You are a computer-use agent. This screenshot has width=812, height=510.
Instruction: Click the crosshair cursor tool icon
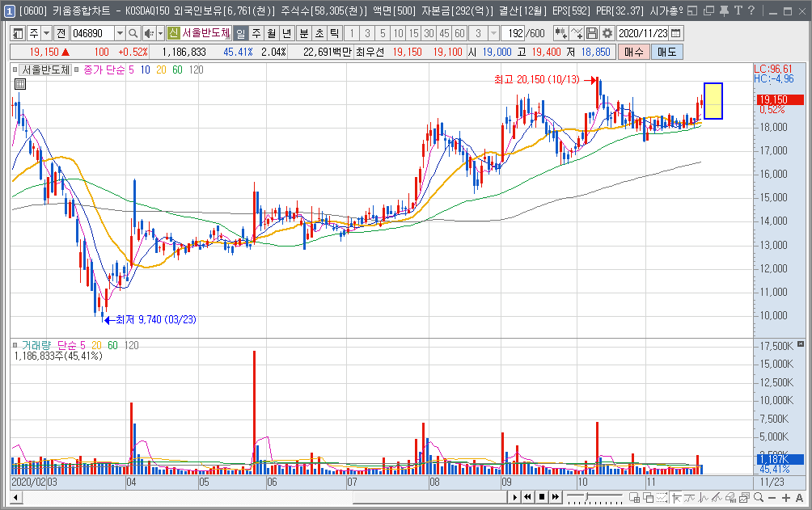pos(676,498)
